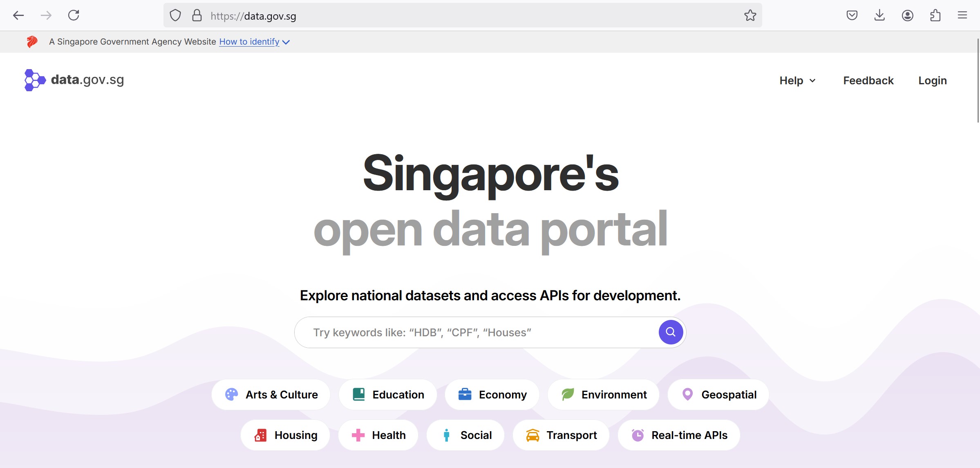Open the browser downloads icon
This screenshot has height=468, width=980.
(879, 16)
